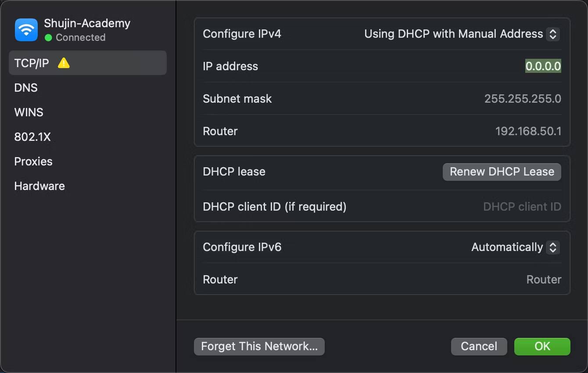Select the 802.1X section
The image size is (588, 373).
click(x=32, y=136)
